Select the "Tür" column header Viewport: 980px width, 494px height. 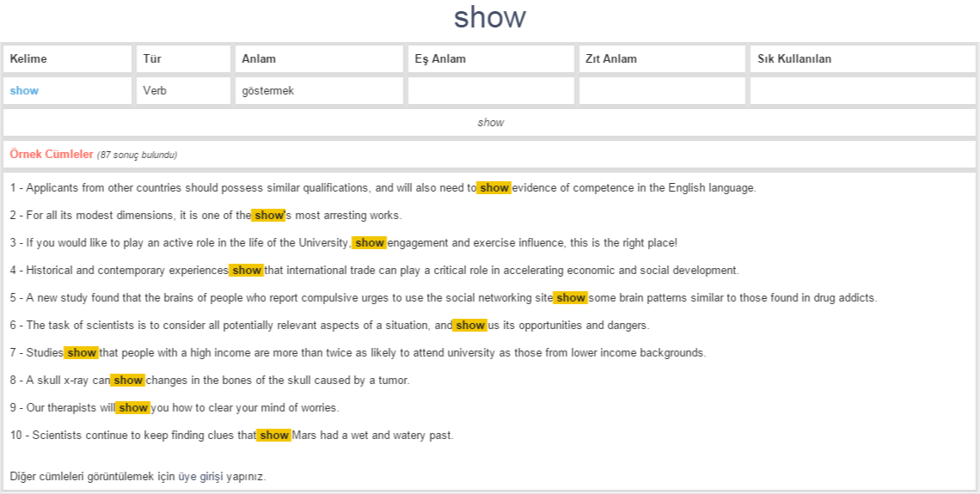tap(152, 59)
